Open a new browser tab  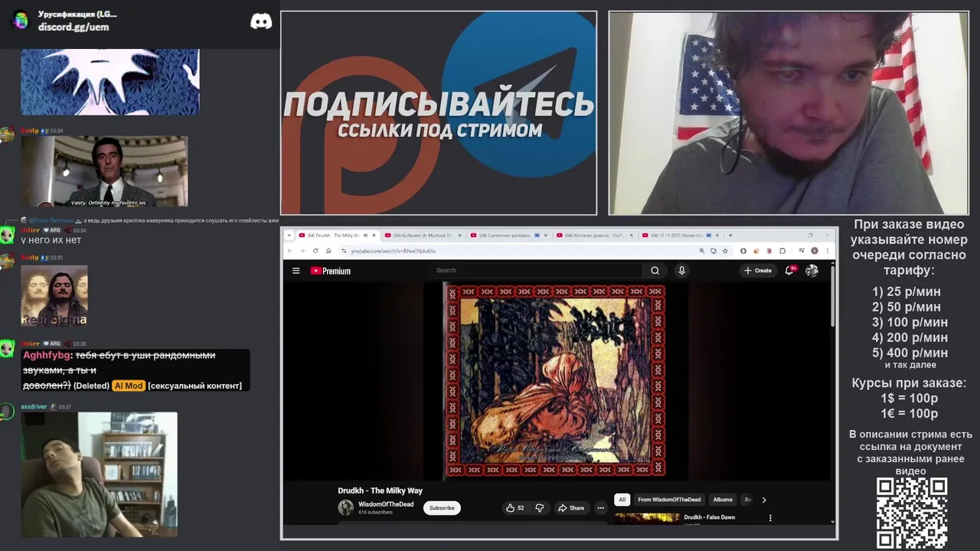click(730, 235)
